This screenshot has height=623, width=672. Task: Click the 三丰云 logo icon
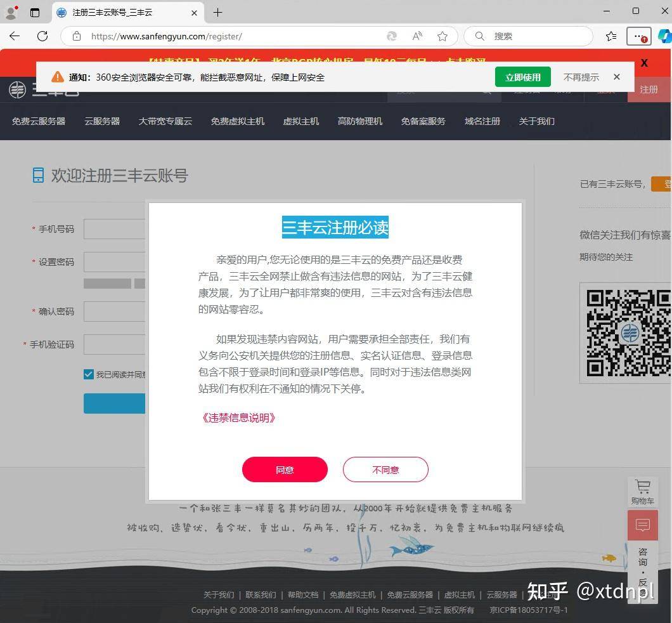click(x=18, y=89)
